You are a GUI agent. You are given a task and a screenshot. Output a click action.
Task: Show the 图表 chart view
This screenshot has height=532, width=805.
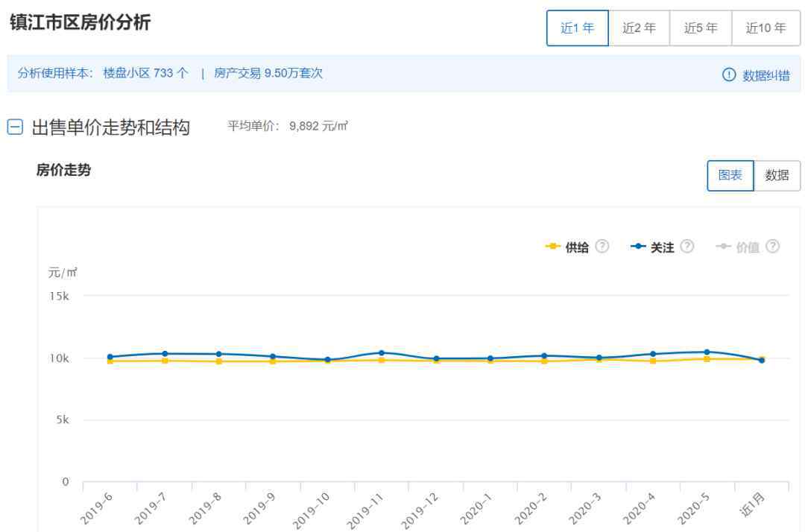(x=730, y=175)
